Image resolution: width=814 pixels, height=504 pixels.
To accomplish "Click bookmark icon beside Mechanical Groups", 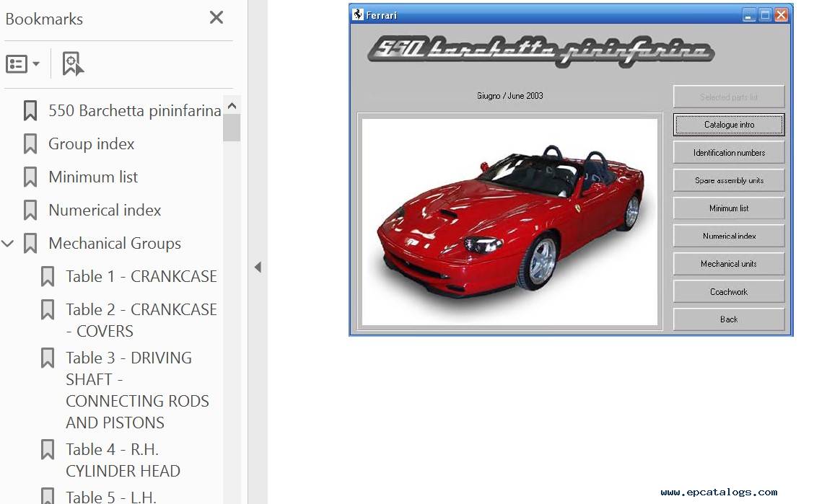I will (30, 243).
